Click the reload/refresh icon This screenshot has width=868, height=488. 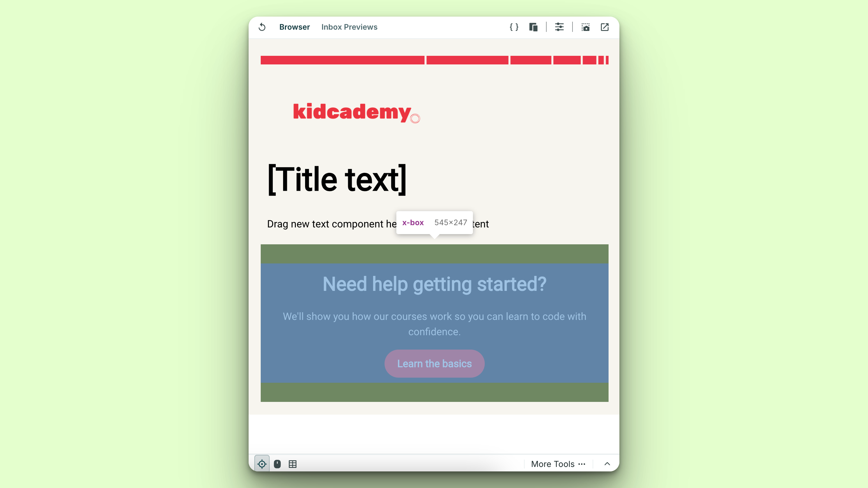(262, 27)
